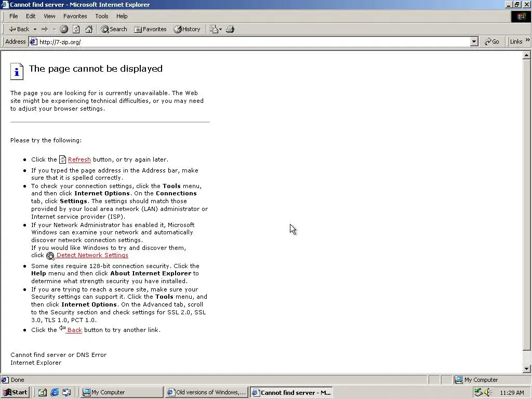532x399 pixels.
Task: Stop loading with the Stop icon
Action: [64, 29]
